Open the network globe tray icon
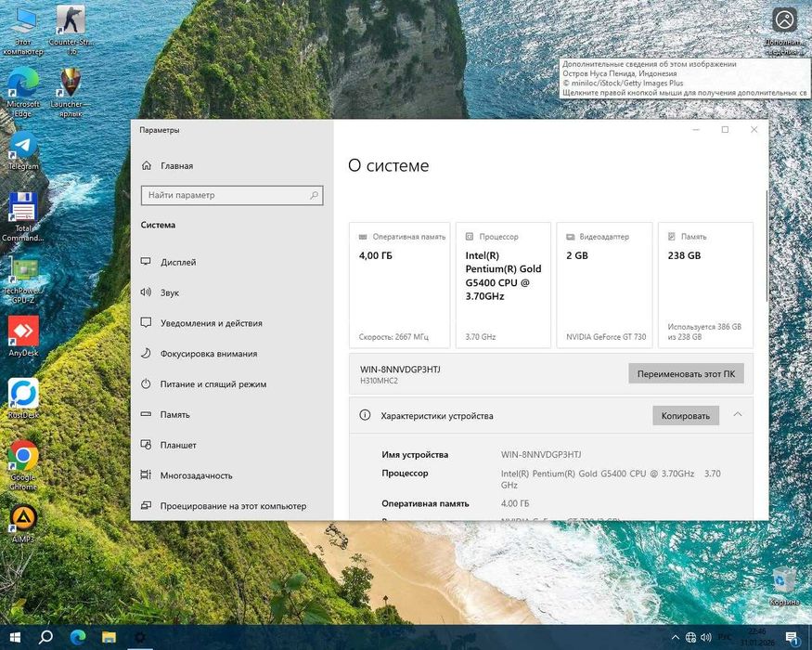 tap(690, 638)
